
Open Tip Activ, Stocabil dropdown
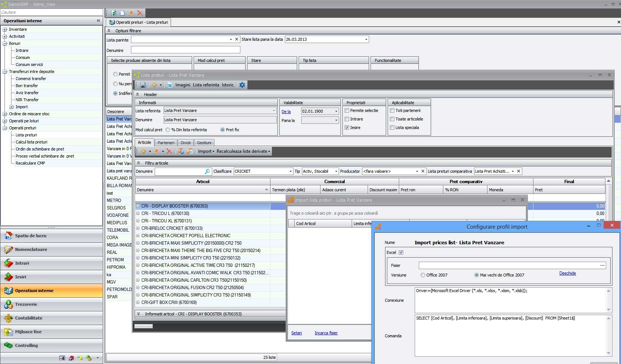pyautogui.click(x=336, y=171)
